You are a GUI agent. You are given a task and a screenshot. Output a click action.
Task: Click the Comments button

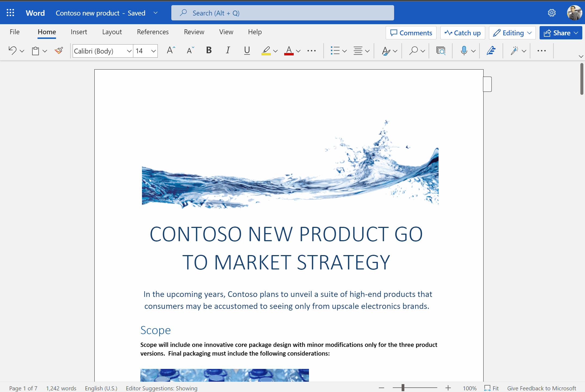click(411, 33)
